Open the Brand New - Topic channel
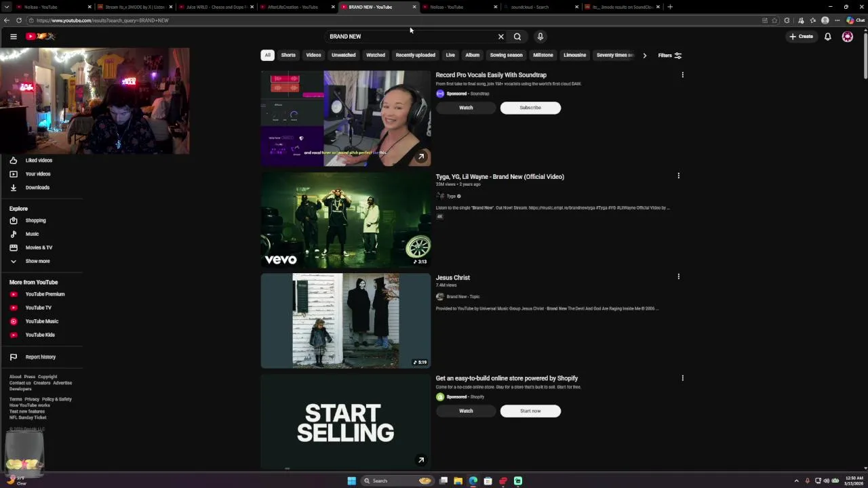The width and height of the screenshot is (868, 488). click(x=463, y=297)
